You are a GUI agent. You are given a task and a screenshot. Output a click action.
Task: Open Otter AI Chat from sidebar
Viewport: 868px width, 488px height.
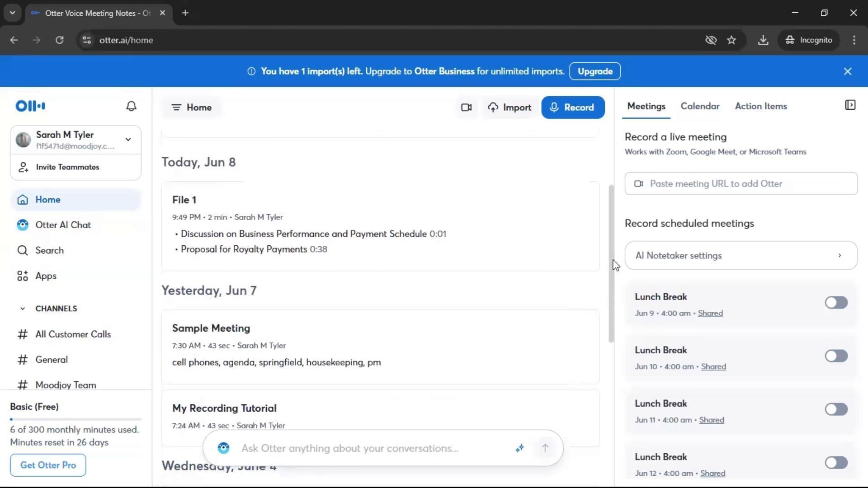click(x=63, y=225)
